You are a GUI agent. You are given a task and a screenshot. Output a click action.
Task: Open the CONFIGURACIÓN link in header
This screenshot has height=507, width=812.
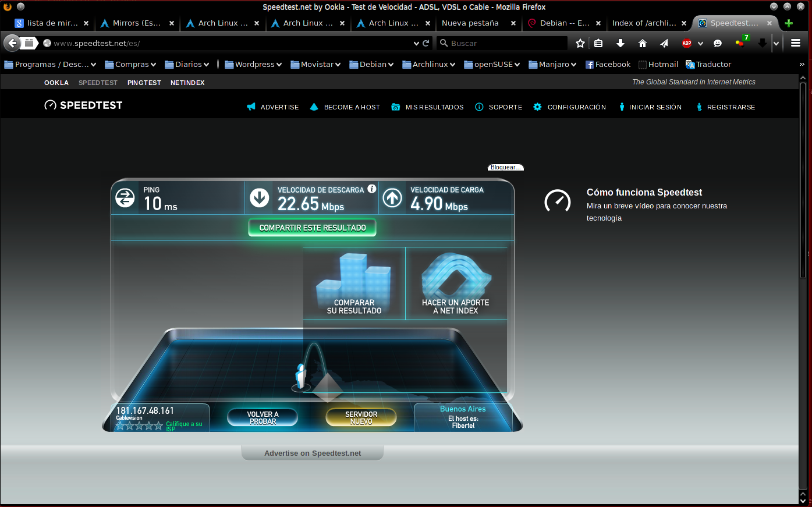pyautogui.click(x=570, y=107)
